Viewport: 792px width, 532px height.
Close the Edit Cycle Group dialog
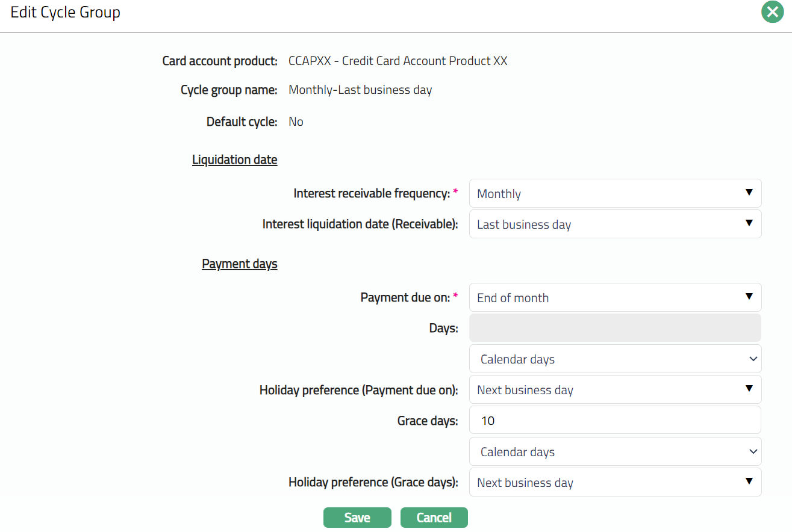[x=772, y=12]
